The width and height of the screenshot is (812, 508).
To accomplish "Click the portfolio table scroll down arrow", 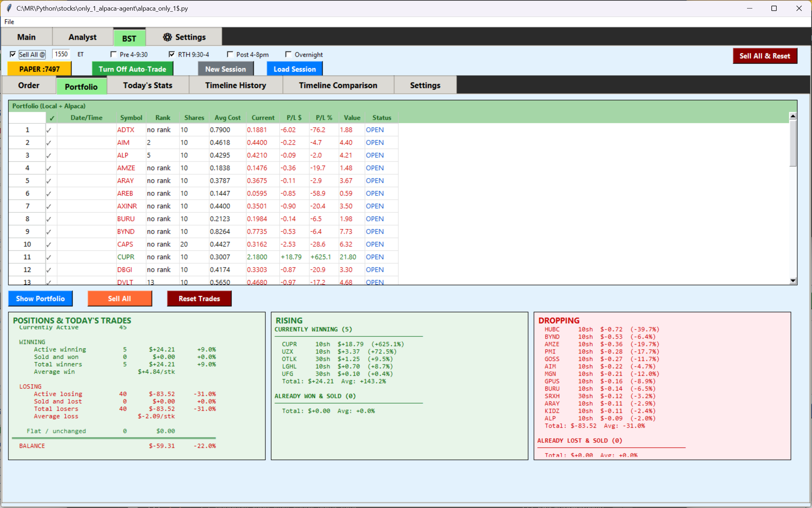I will pos(793,280).
